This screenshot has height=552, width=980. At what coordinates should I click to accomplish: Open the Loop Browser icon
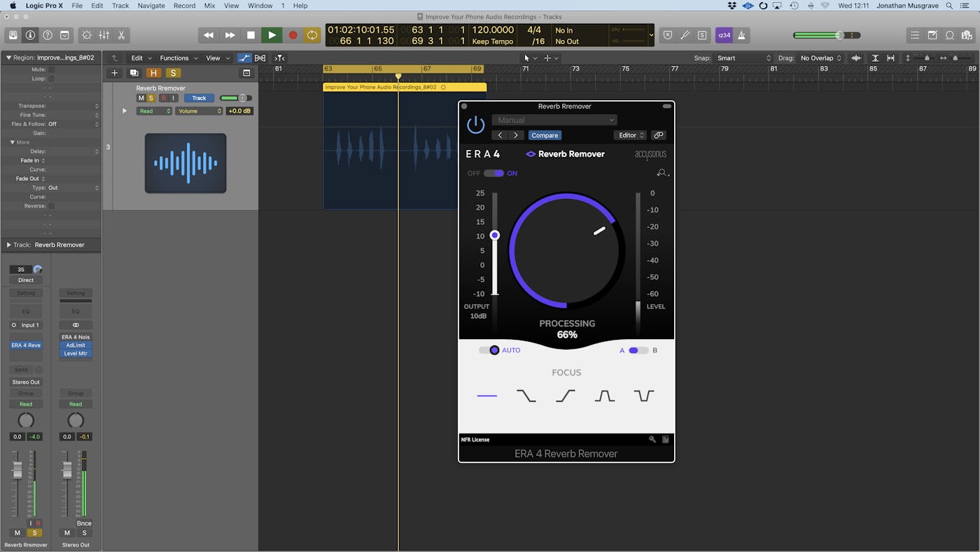point(950,35)
